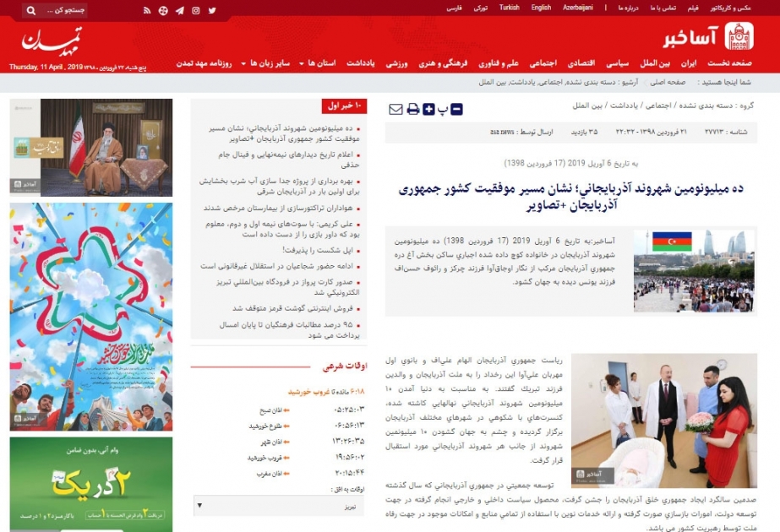Open the Aparat film-reel icon
The image size is (780, 532).
coord(163,10)
